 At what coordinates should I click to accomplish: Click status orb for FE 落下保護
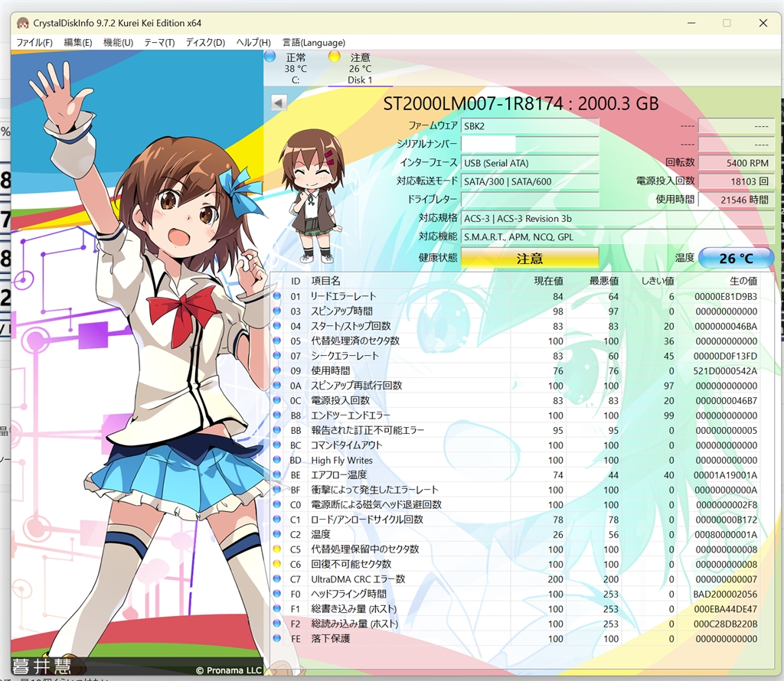click(x=277, y=638)
